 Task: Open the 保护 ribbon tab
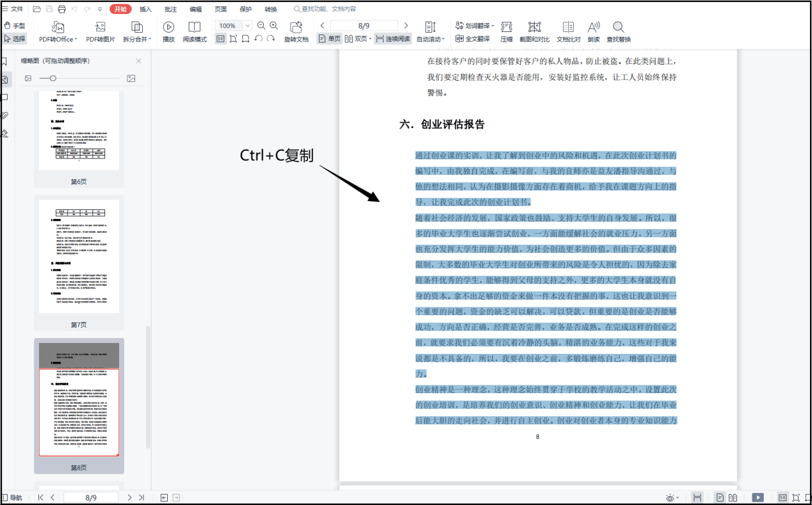[245, 9]
